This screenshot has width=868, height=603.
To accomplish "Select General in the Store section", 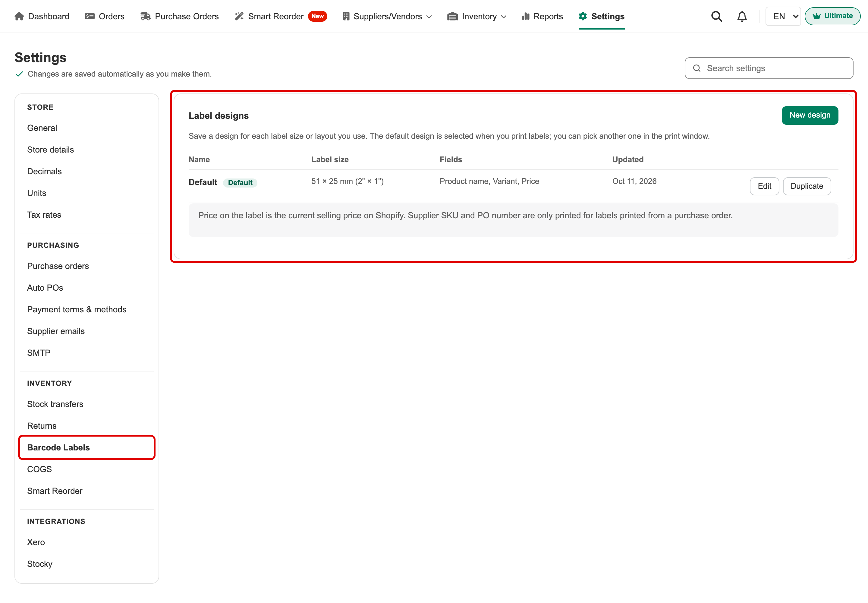I will [x=42, y=128].
